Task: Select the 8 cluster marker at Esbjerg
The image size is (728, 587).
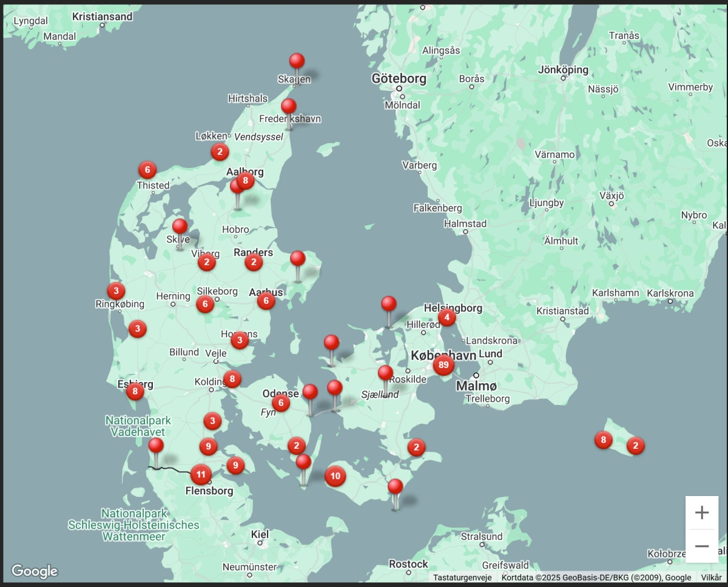Action: [135, 392]
